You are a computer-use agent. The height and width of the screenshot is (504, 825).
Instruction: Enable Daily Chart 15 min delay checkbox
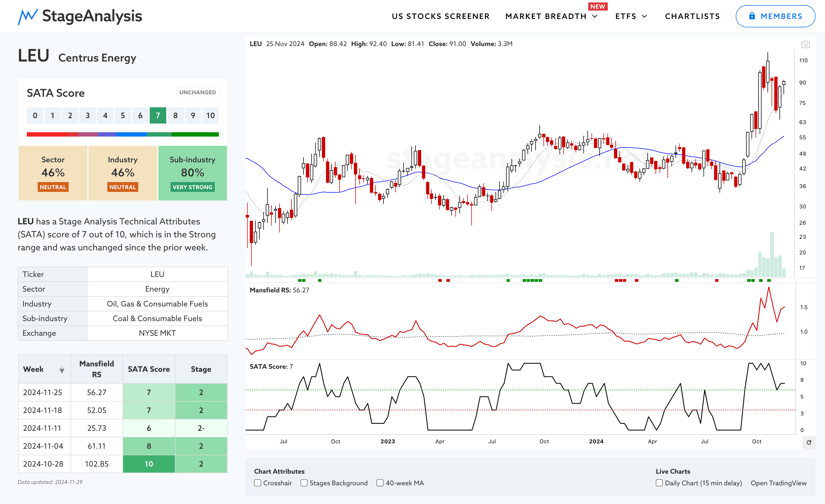click(x=659, y=483)
